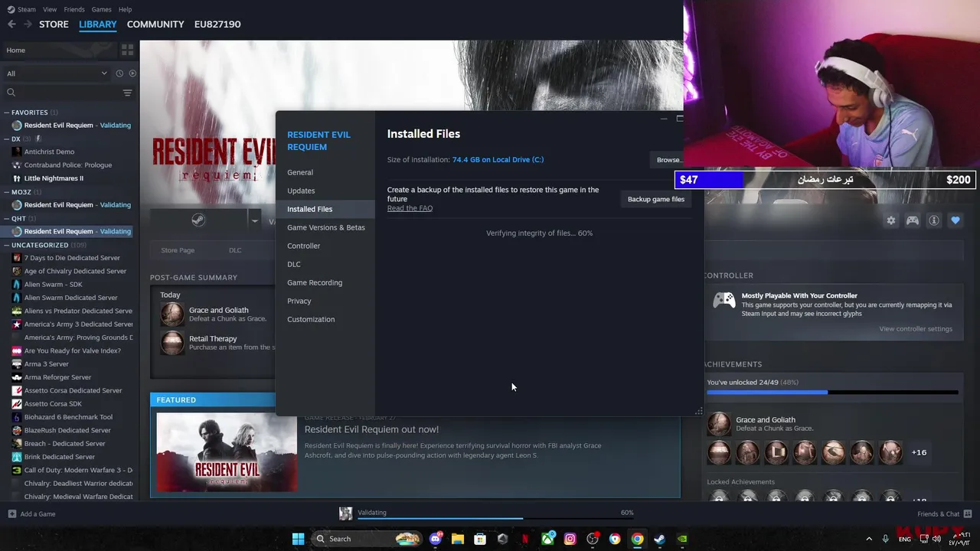Open the Steam menu in the menu bar

[x=21, y=9]
